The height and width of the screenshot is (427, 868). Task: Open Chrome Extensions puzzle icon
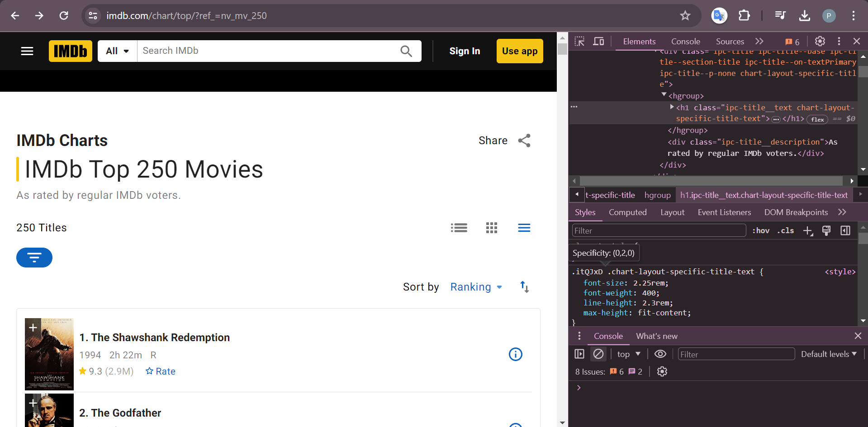(x=744, y=16)
